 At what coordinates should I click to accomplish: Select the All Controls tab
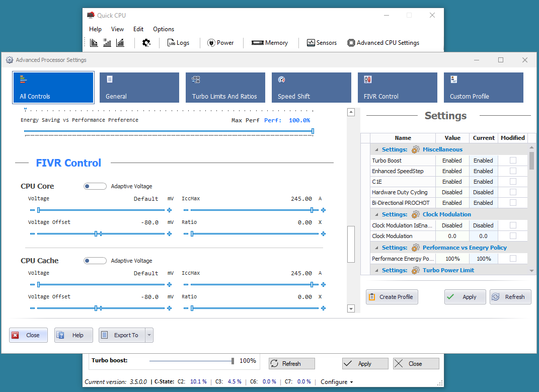coord(53,88)
